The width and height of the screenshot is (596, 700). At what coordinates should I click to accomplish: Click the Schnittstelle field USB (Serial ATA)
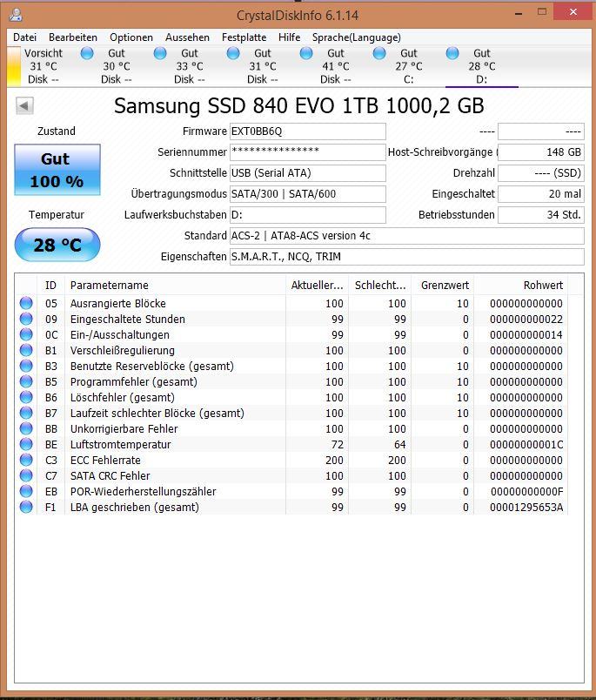tap(307, 172)
